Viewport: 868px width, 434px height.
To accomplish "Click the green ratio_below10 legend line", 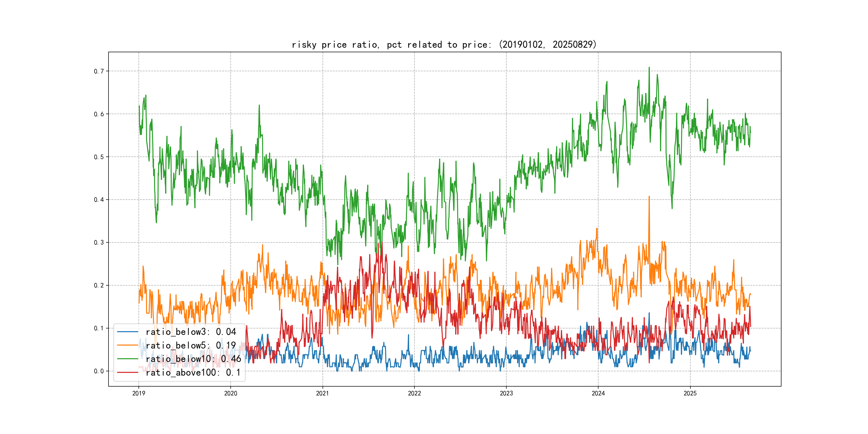I will 127,359.
